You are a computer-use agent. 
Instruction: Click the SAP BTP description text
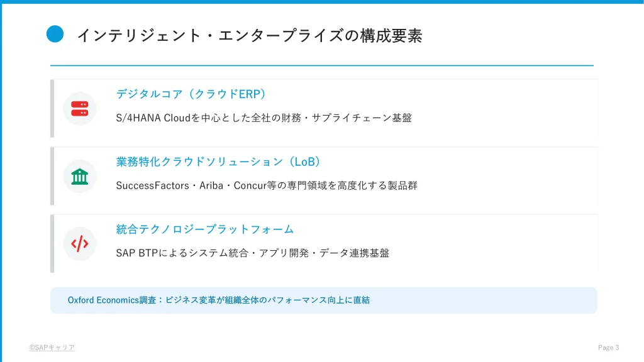pos(252,253)
